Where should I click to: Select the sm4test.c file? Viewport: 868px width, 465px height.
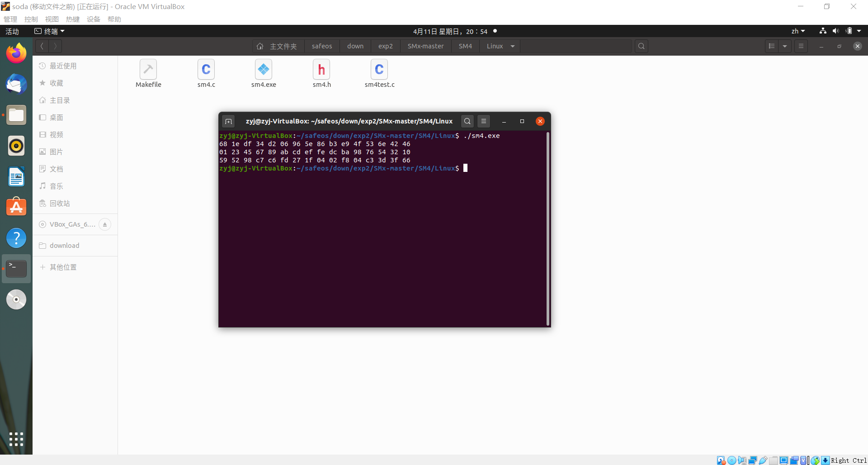(379, 74)
